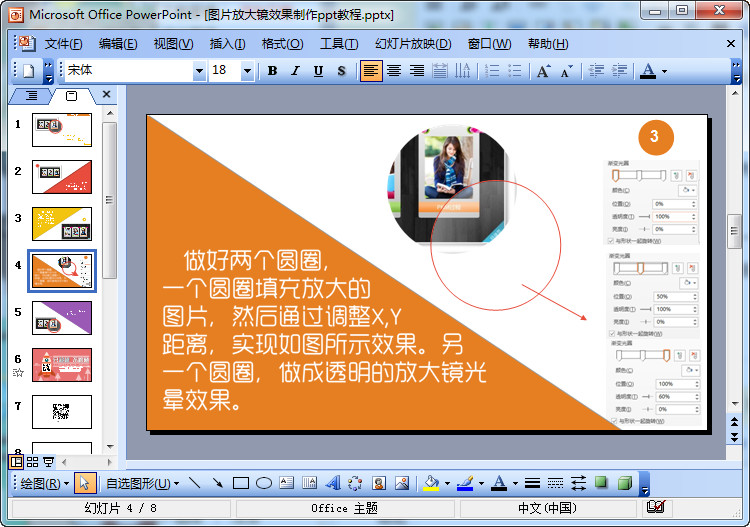Viewport: 750px width, 527px height.
Task: Open the 插入 menu
Action: point(227,44)
